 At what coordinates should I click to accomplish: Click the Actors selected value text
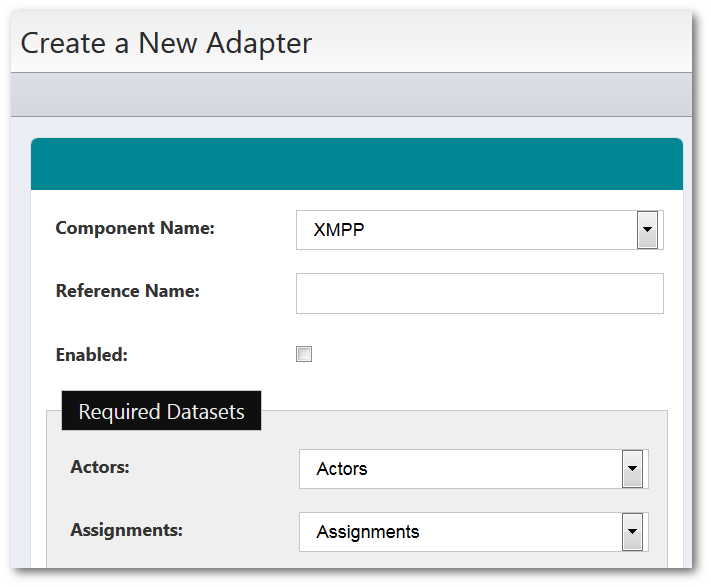(342, 469)
